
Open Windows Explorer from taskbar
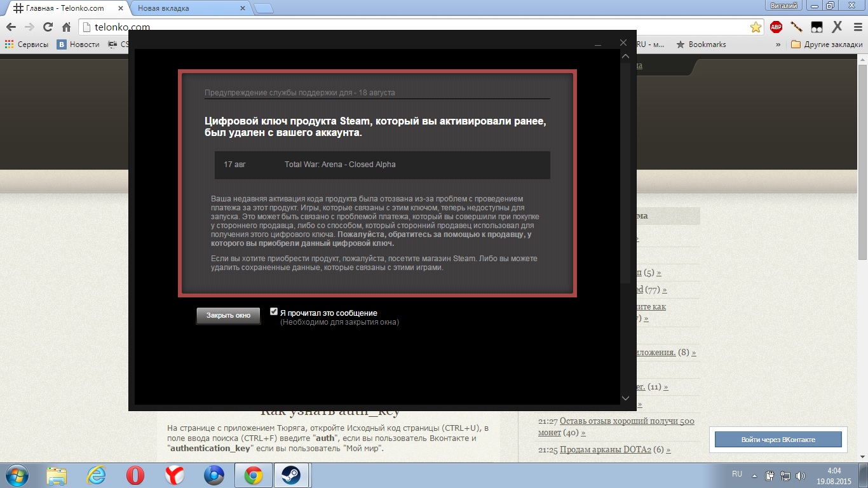(x=57, y=475)
